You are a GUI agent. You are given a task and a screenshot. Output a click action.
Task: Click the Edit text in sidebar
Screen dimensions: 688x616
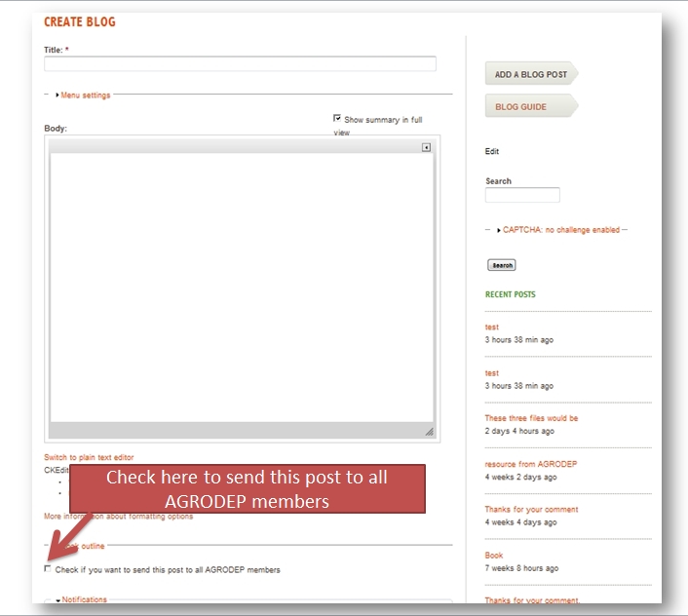coord(492,151)
